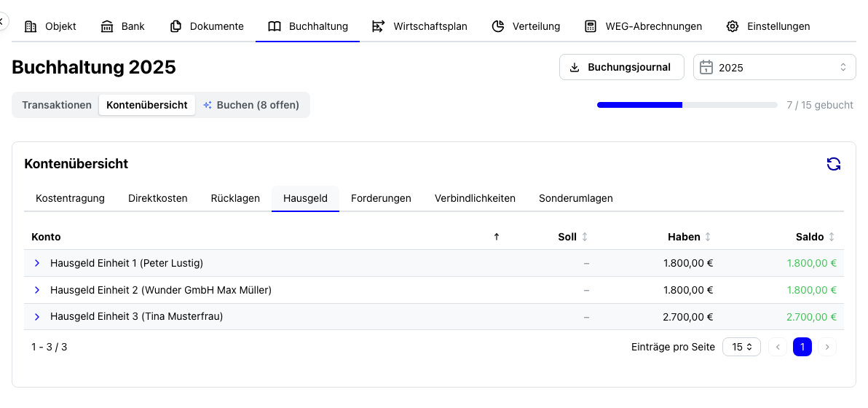
Task: Click the Buchhaltung 2025 heading
Action: coord(93,68)
